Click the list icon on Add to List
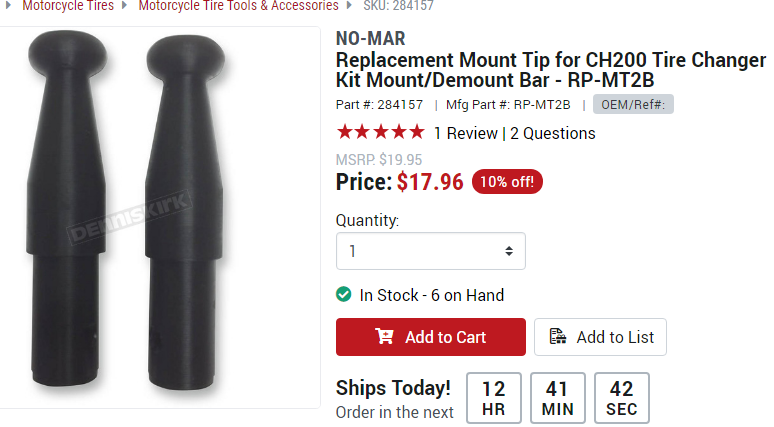This screenshot has height=427, width=774. coord(558,337)
